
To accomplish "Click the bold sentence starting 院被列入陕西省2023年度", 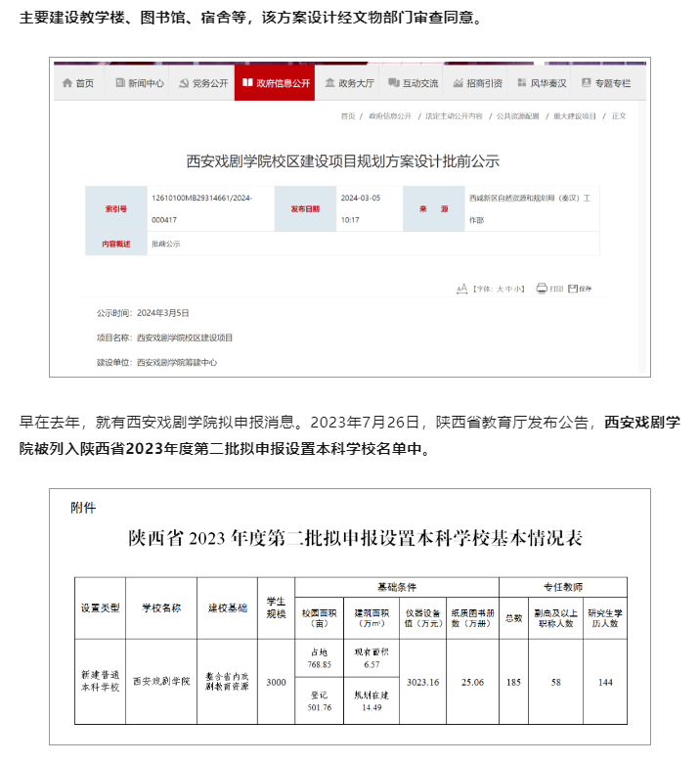I will tap(225, 448).
